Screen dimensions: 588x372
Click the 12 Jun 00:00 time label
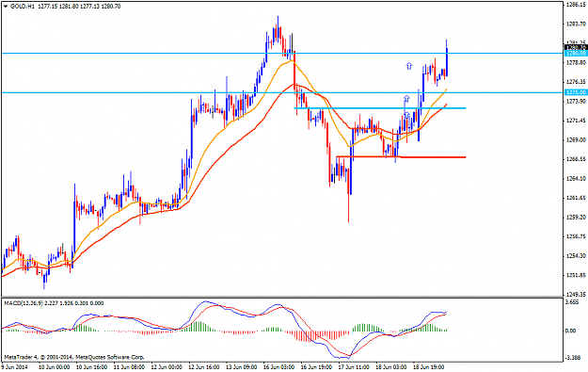pos(167,366)
